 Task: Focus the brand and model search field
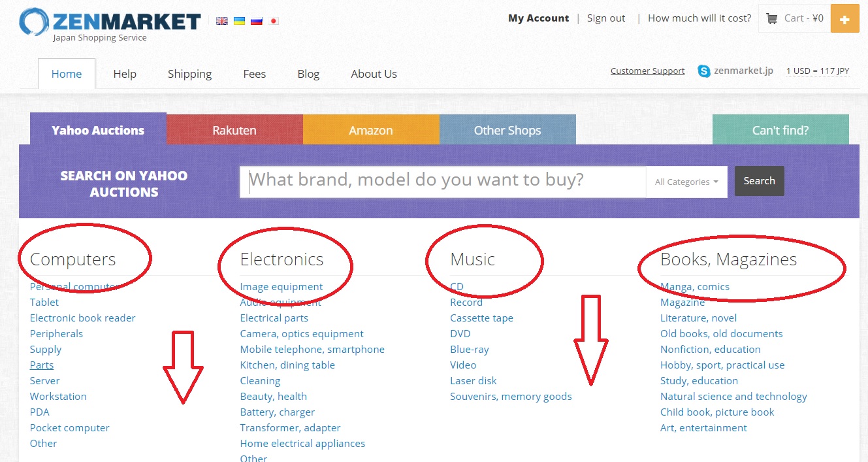[x=443, y=182]
